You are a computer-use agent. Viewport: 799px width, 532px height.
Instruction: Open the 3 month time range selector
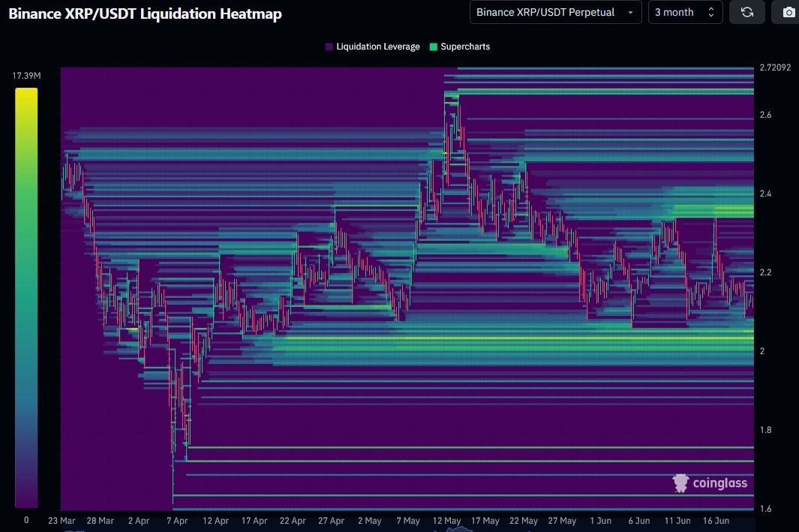click(x=686, y=12)
